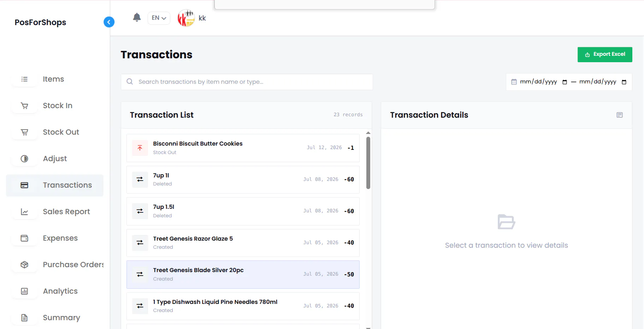Click the 23 records count label

(348, 115)
